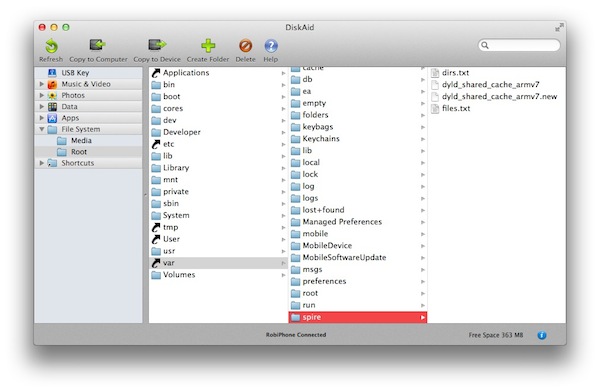
Task: Click the Copy to Device label
Action: (x=157, y=59)
